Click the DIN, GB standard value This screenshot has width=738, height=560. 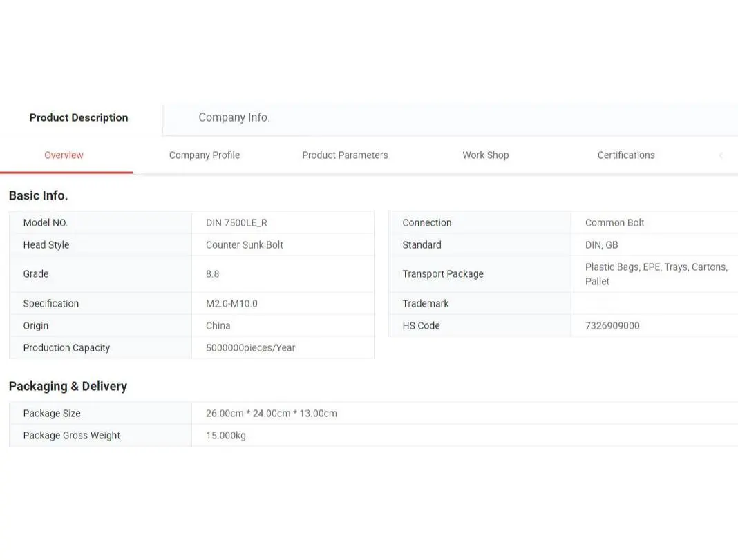click(x=601, y=245)
